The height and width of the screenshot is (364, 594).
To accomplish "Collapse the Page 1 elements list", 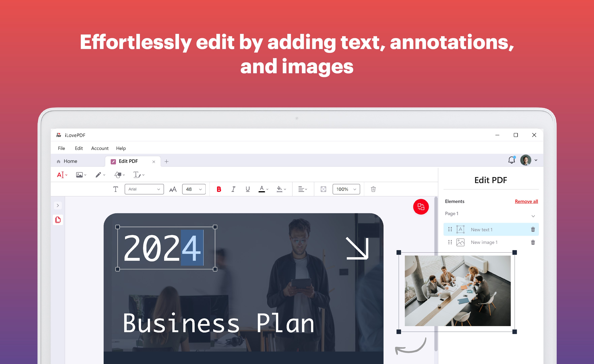I will (x=533, y=216).
